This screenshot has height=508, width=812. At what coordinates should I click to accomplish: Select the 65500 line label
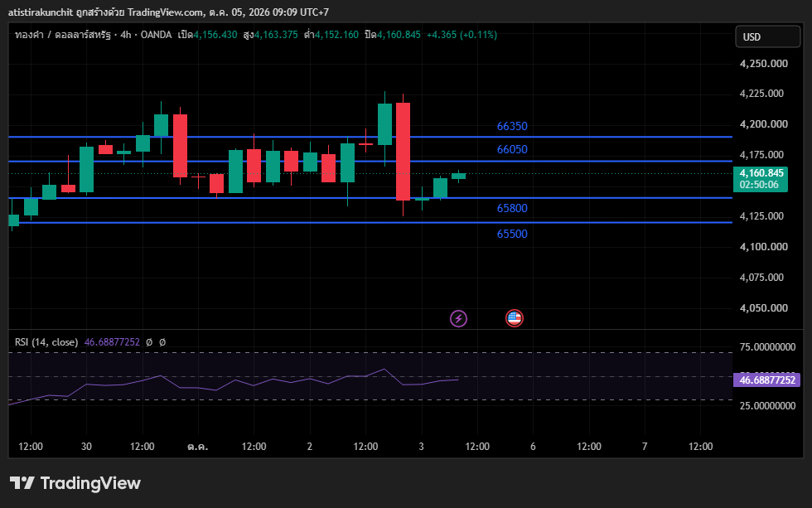point(512,234)
